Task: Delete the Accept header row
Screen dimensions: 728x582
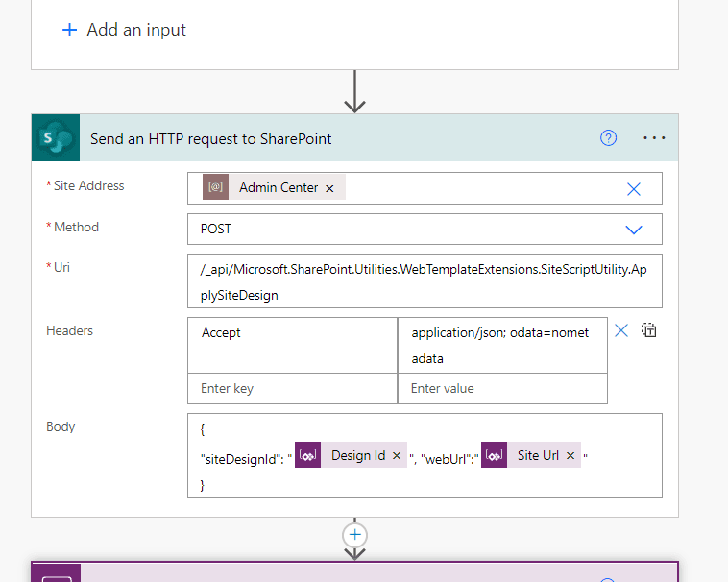Action: (x=621, y=330)
